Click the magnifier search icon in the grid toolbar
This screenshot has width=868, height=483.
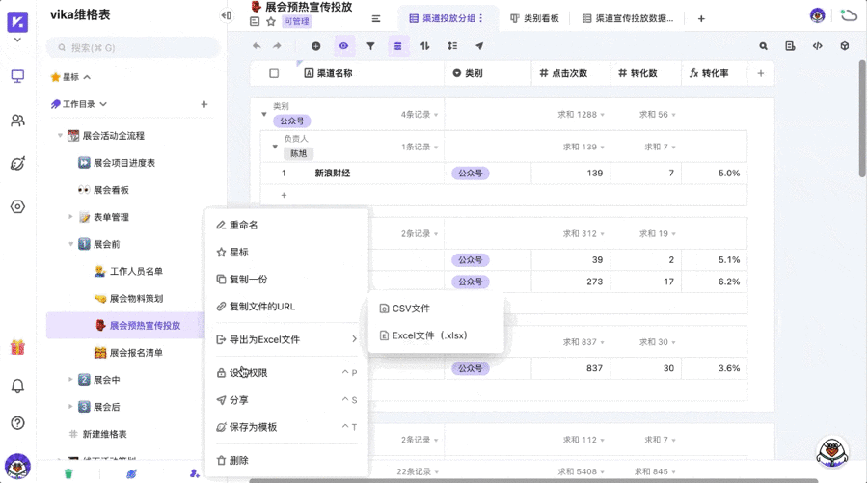[763, 46]
